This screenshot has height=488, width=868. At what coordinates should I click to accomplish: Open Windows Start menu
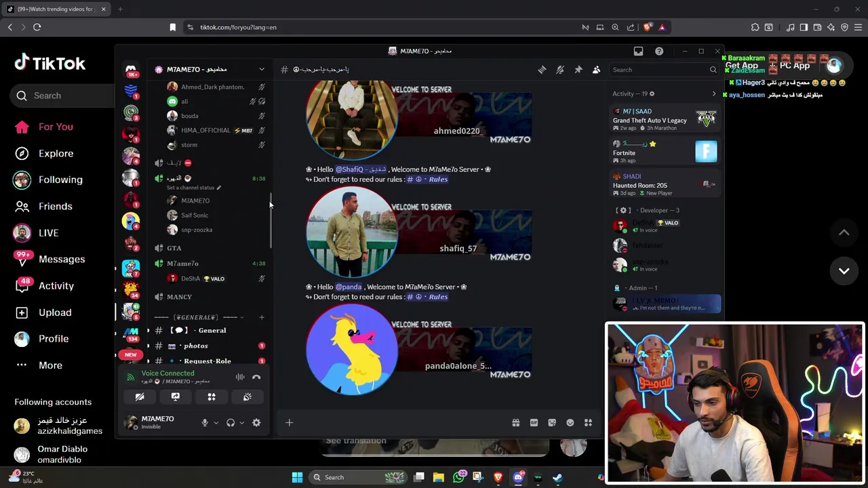click(x=297, y=477)
